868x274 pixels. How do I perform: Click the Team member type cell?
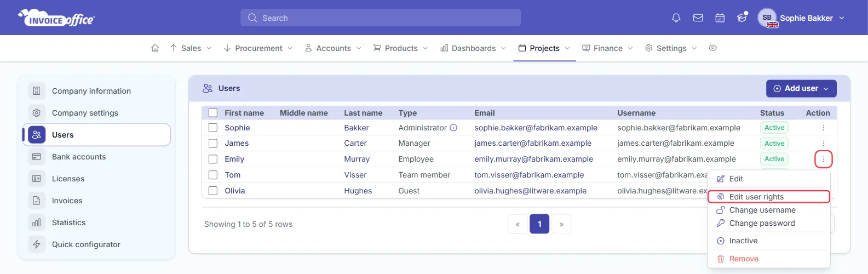click(424, 175)
